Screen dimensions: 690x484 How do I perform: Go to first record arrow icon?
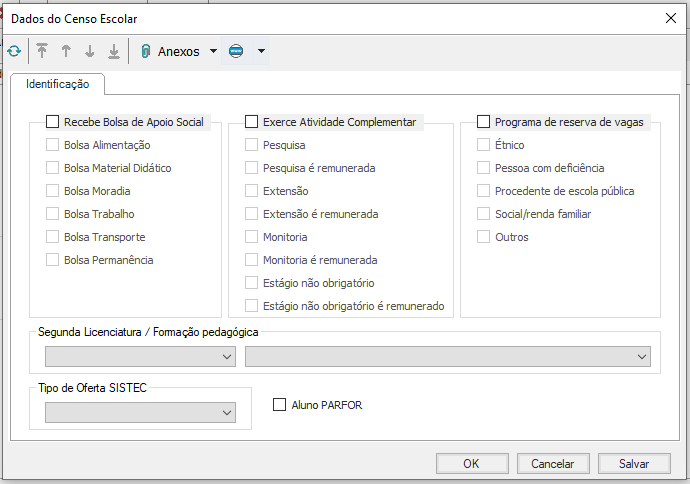click(42, 51)
